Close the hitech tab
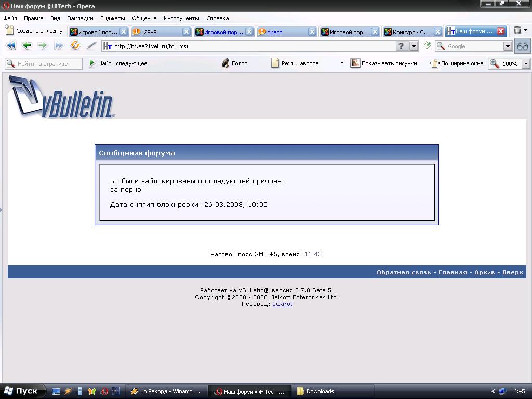Screen dimensions: 532x399 tap(312, 32)
